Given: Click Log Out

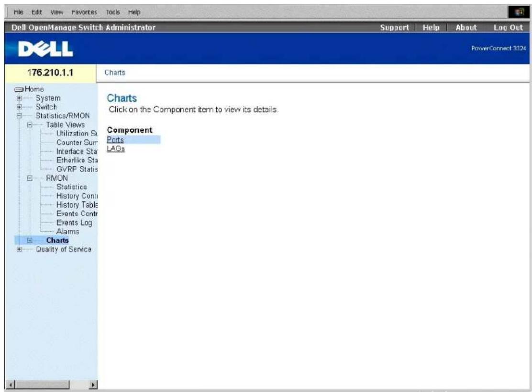Looking at the screenshot, I should pos(508,27).
